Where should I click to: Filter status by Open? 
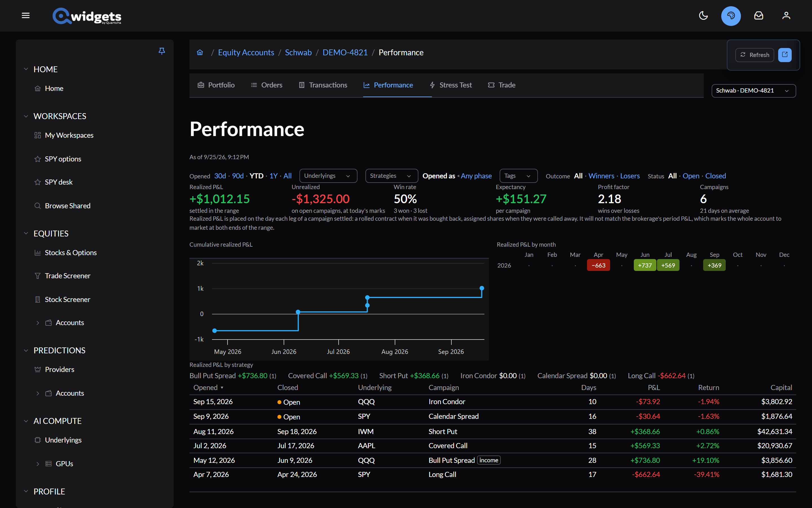pos(690,176)
